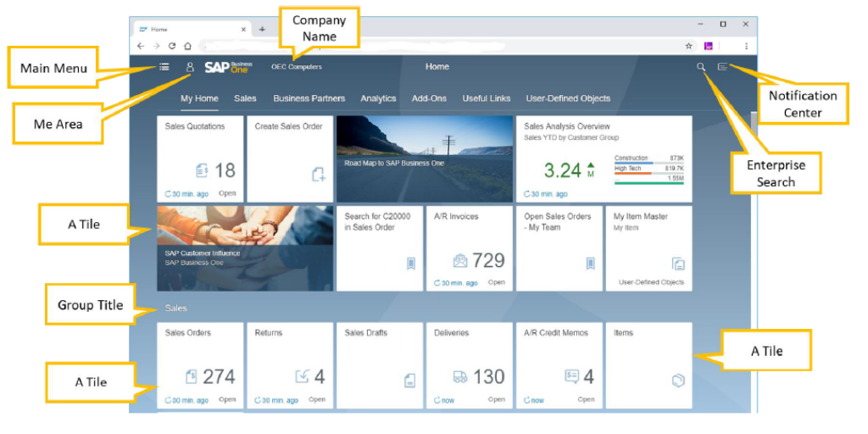Switch to the Sales tab
The height and width of the screenshot is (434, 868).
[x=245, y=98]
